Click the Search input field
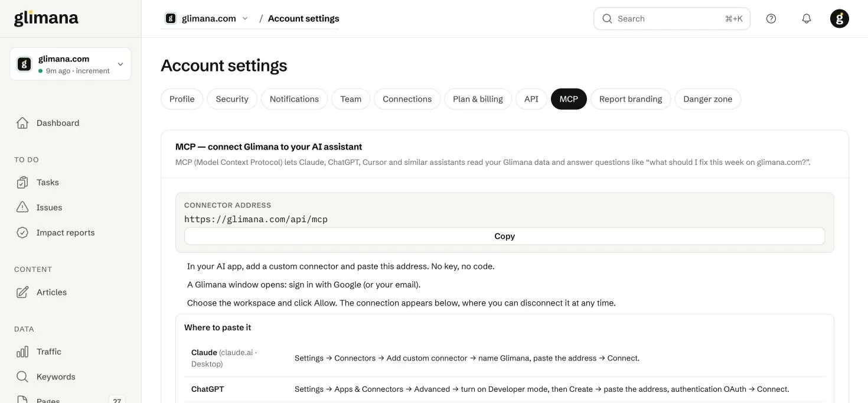 pos(672,18)
